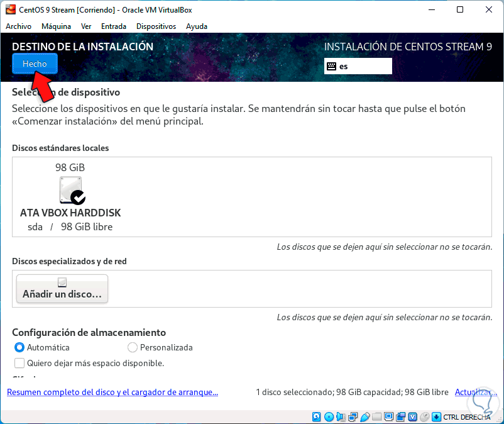Open the Máquina menu

tap(57, 26)
